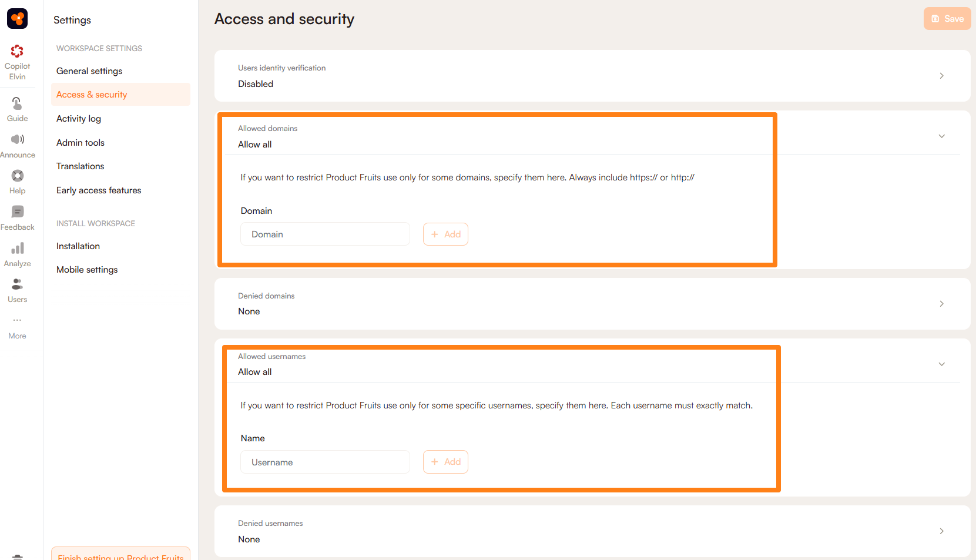Expand the Denied domains section
976x560 pixels.
[941, 304]
